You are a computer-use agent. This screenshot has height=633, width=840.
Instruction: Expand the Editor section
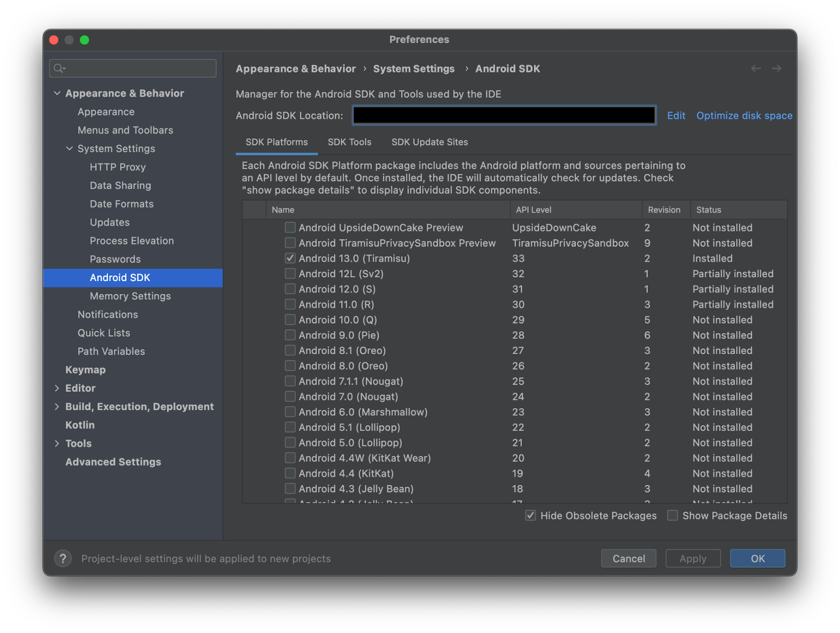[x=58, y=388]
